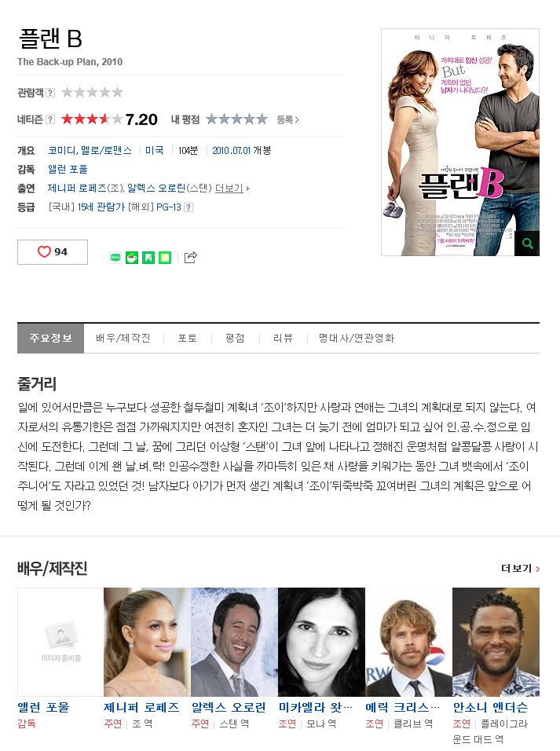The height and width of the screenshot is (751, 560).
Task: Switch to the 포토 tab
Action: coord(187,338)
